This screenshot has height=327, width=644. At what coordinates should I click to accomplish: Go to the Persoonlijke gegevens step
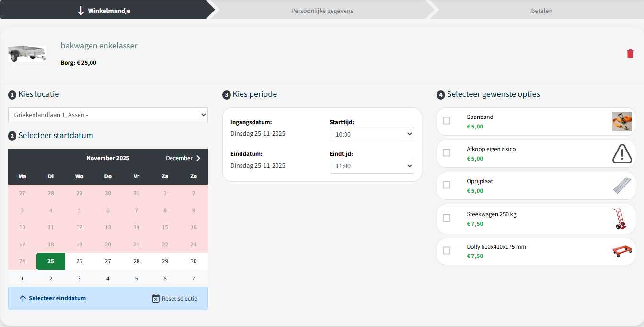(x=322, y=11)
